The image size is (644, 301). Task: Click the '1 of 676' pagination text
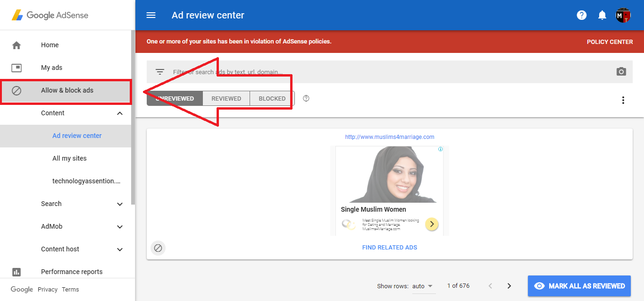coord(458,286)
